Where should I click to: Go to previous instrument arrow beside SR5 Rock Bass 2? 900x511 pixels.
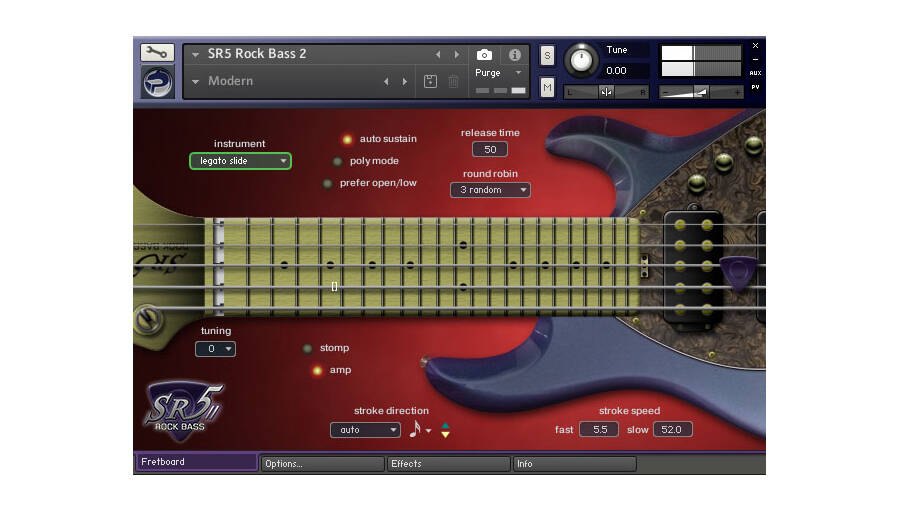pyautogui.click(x=439, y=55)
